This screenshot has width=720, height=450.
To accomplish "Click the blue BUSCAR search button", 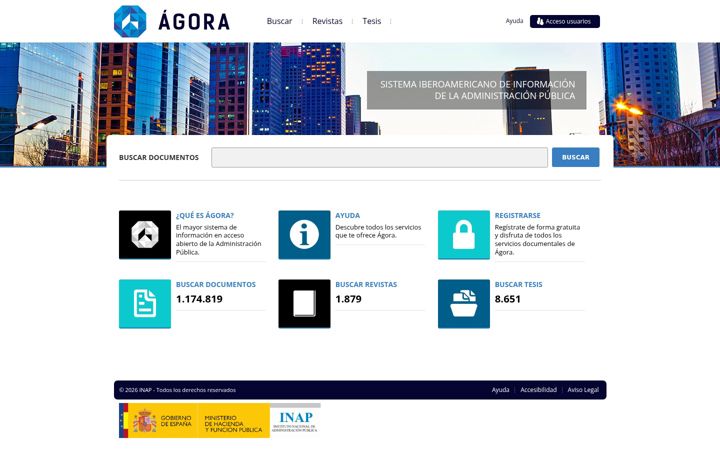I will 575,157.
